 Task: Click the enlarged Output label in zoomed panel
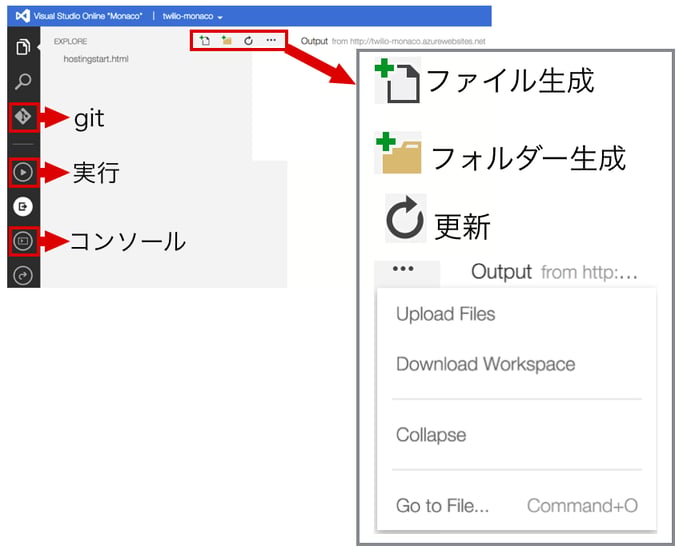pos(501,272)
